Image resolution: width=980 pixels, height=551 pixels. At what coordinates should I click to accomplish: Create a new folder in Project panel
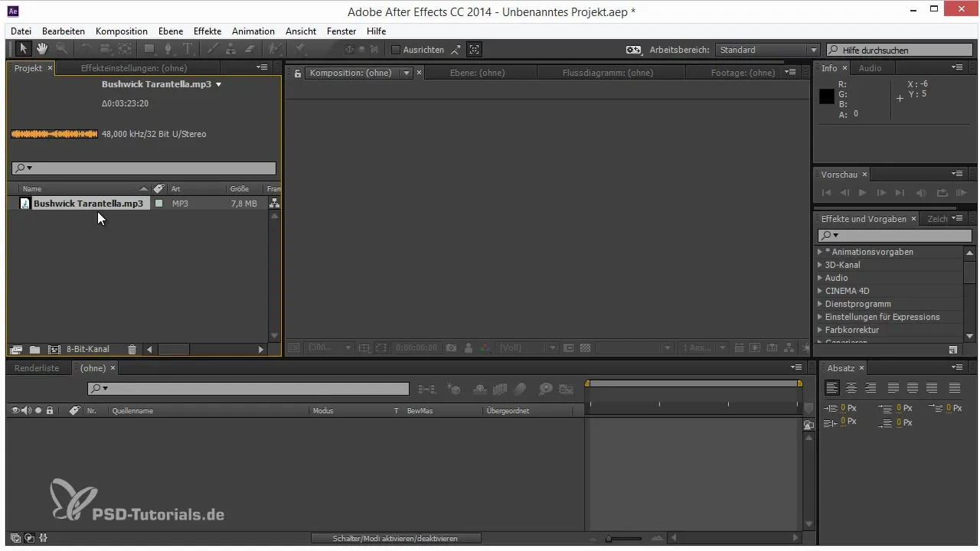34,350
